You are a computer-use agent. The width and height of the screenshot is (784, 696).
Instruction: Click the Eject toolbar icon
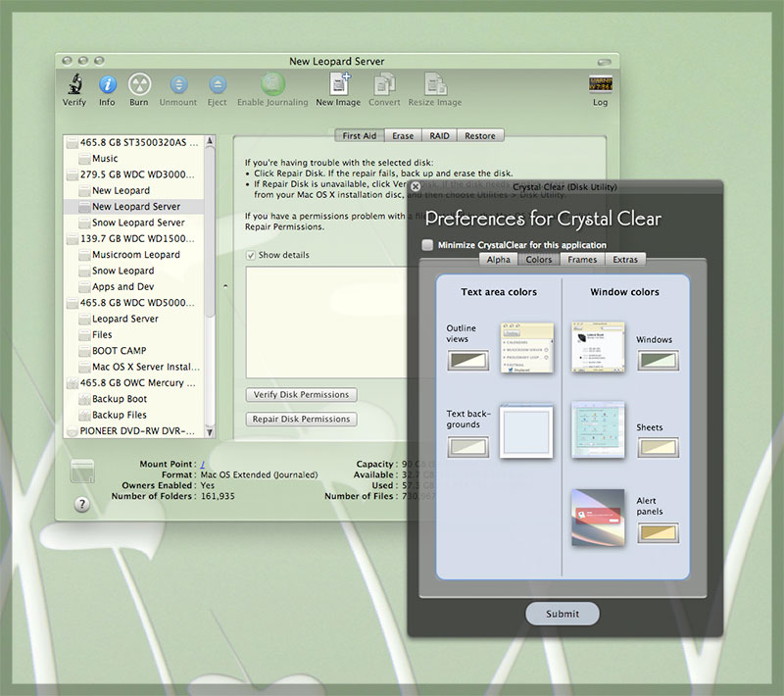click(218, 84)
